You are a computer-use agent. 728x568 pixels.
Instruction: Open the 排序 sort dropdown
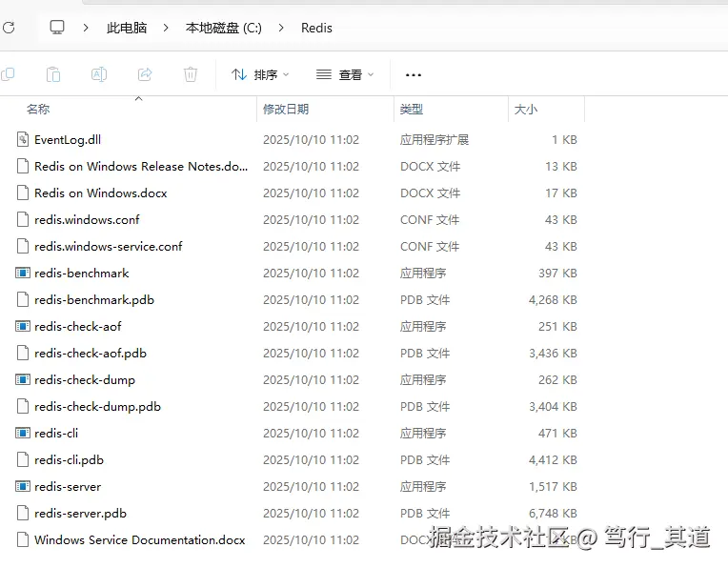click(260, 74)
